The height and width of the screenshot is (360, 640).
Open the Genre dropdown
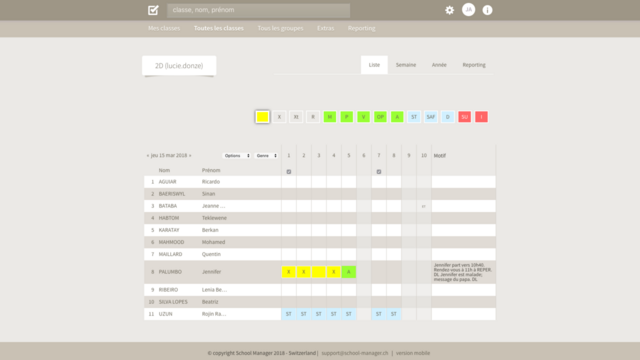click(x=266, y=156)
